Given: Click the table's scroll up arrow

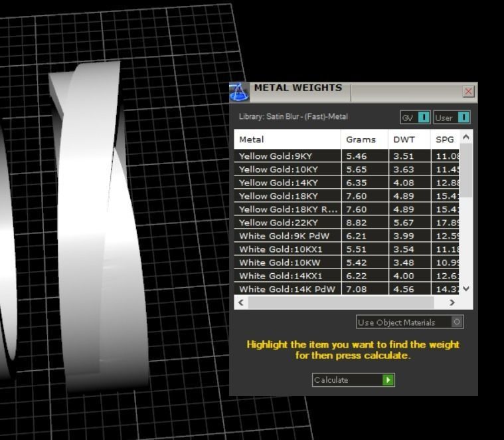Looking at the screenshot, I should [466, 138].
